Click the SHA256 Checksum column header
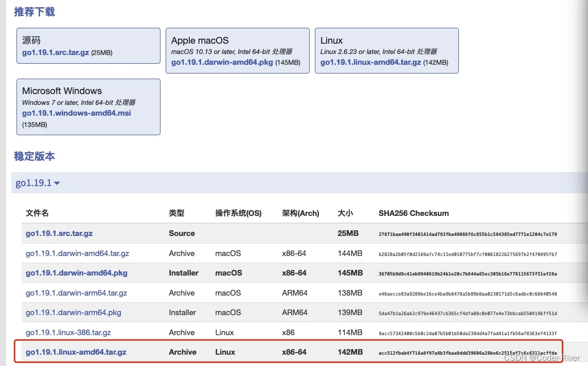 tap(414, 213)
